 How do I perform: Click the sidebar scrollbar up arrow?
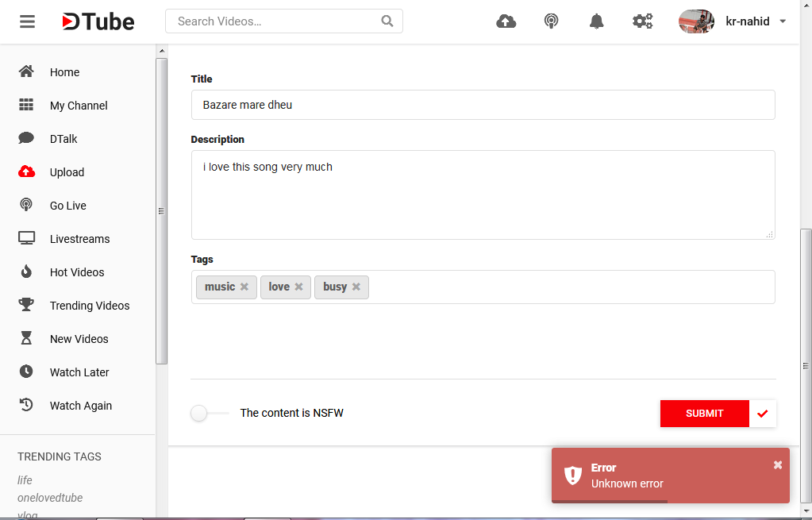click(162, 51)
